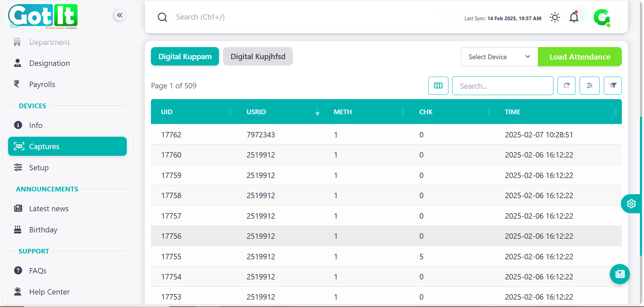Open the notifications bell
Viewport: 644px width, 307px height.
574,17
